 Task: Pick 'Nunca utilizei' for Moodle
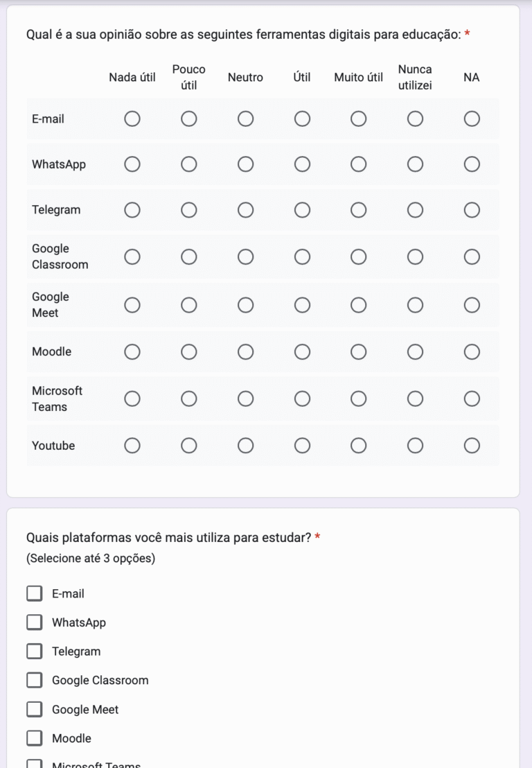pos(415,352)
